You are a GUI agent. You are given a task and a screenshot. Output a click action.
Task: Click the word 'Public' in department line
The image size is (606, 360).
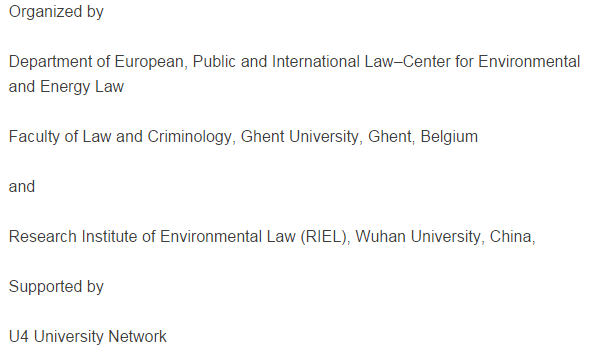point(214,61)
